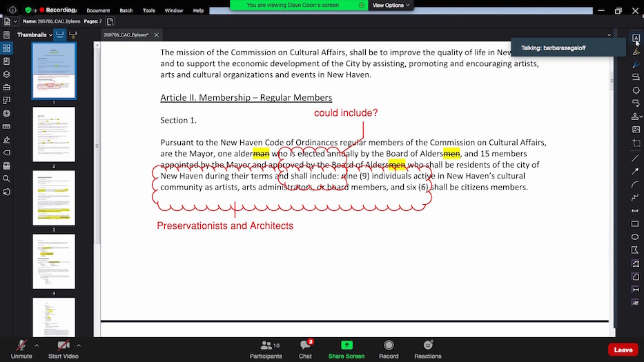Select the Stamp tool
Image resolution: width=644 pixels, height=362 pixels.
click(x=635, y=117)
